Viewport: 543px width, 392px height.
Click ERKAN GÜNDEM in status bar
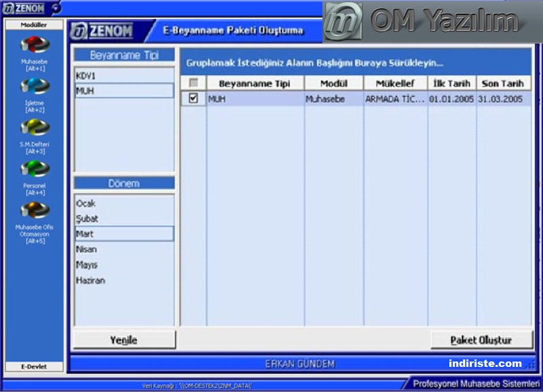tap(300, 364)
